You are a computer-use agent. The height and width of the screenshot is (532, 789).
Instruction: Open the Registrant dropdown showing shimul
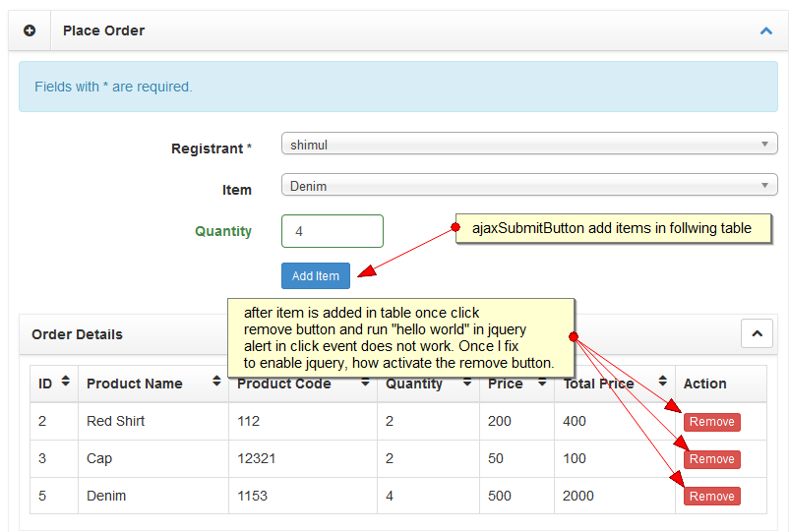tap(529, 145)
